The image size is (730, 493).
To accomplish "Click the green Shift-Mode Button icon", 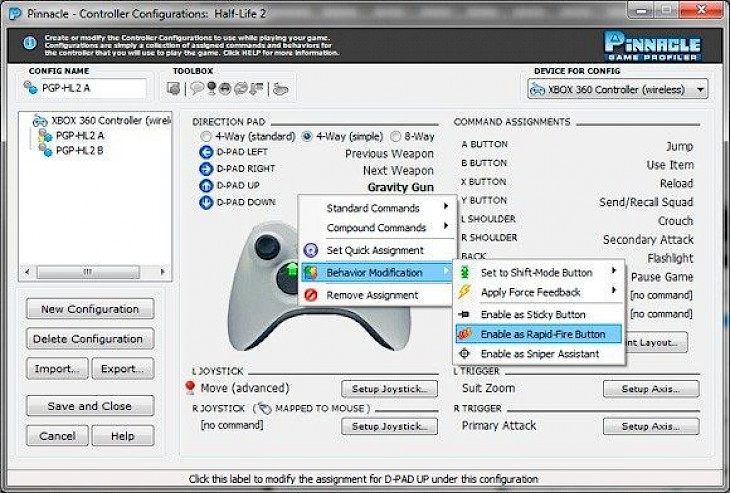I will pyautogui.click(x=465, y=272).
